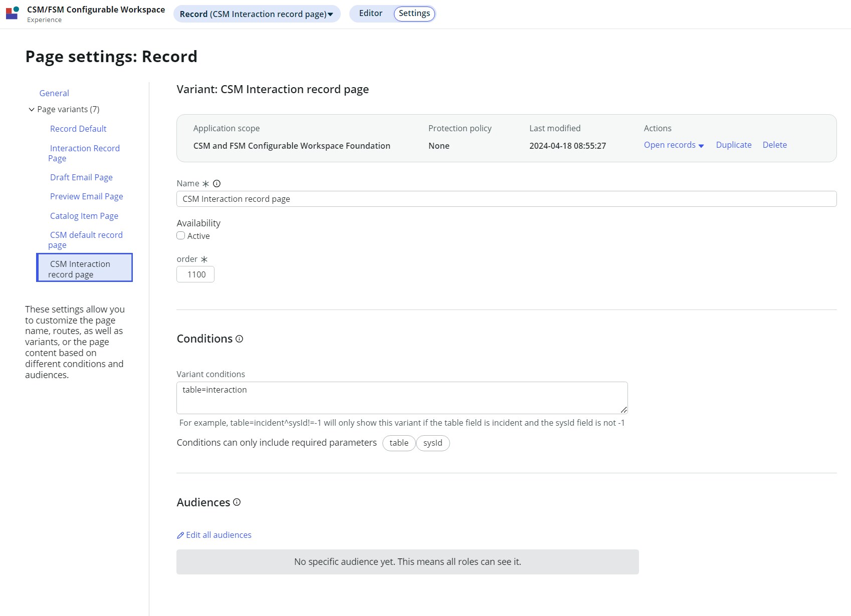This screenshot has height=616, width=851.
Task: Click the sysId parameter pill
Action: pos(433,443)
